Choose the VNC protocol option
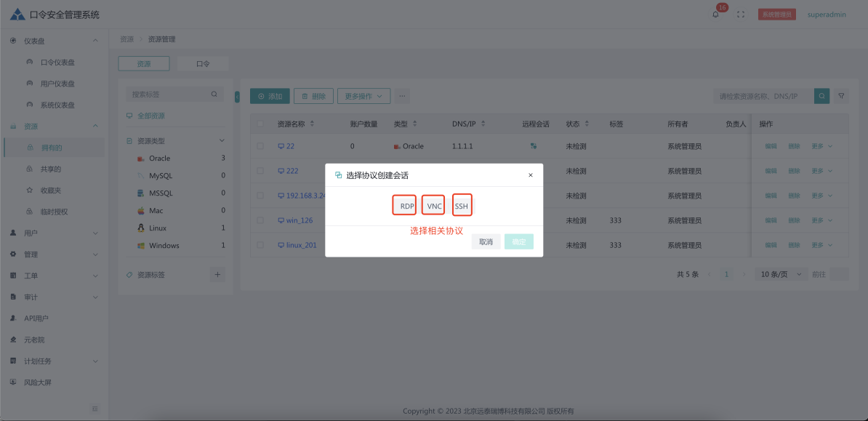 [x=434, y=206]
